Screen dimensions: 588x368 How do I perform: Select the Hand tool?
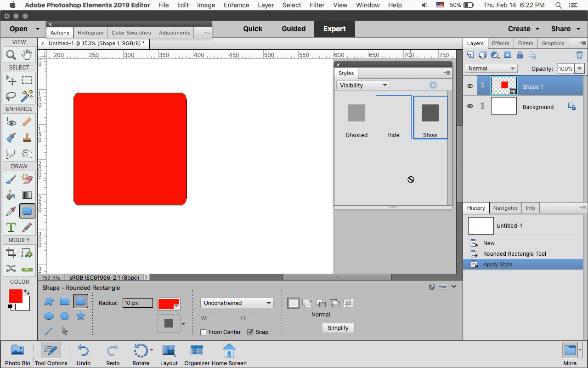[27, 55]
